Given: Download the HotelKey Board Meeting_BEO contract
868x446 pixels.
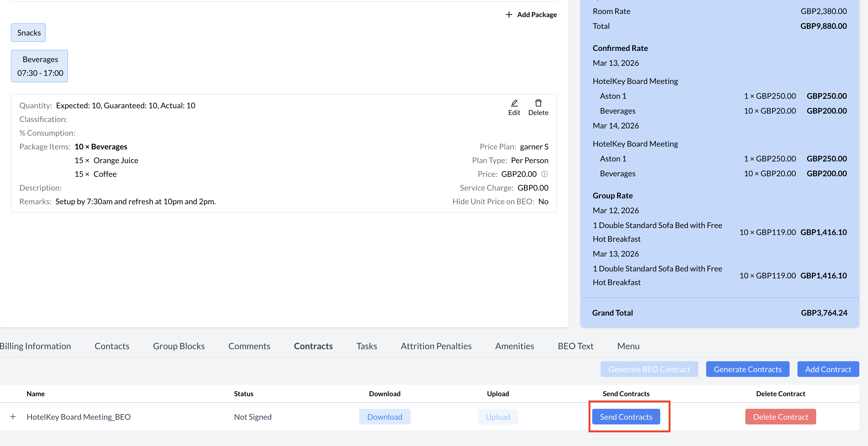Looking at the screenshot, I should click(x=384, y=417).
